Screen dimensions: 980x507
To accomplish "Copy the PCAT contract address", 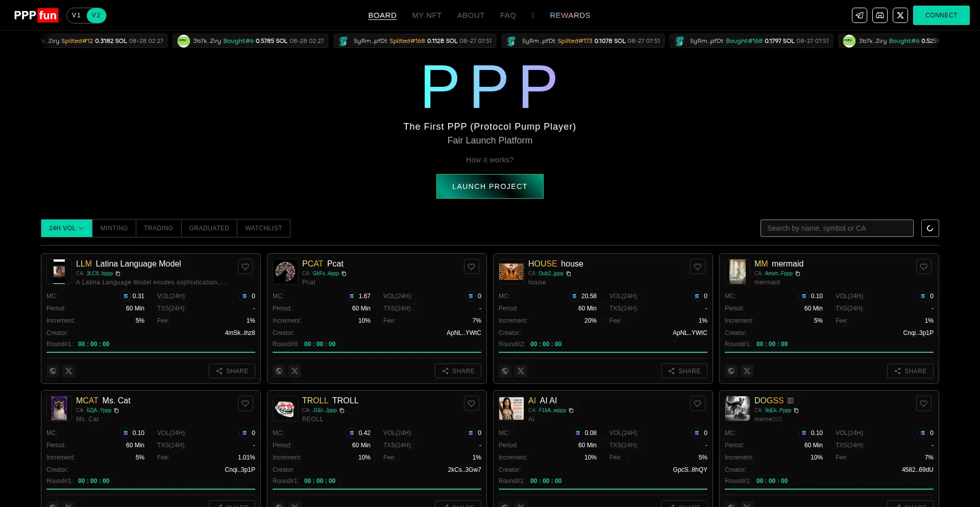I will (344, 274).
